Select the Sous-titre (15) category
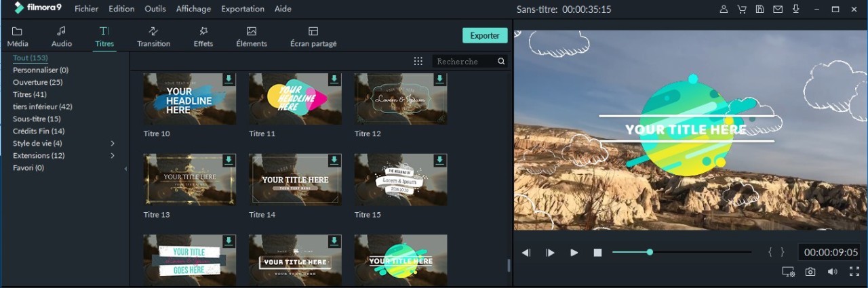Image resolution: width=868 pixels, height=288 pixels. 37,119
